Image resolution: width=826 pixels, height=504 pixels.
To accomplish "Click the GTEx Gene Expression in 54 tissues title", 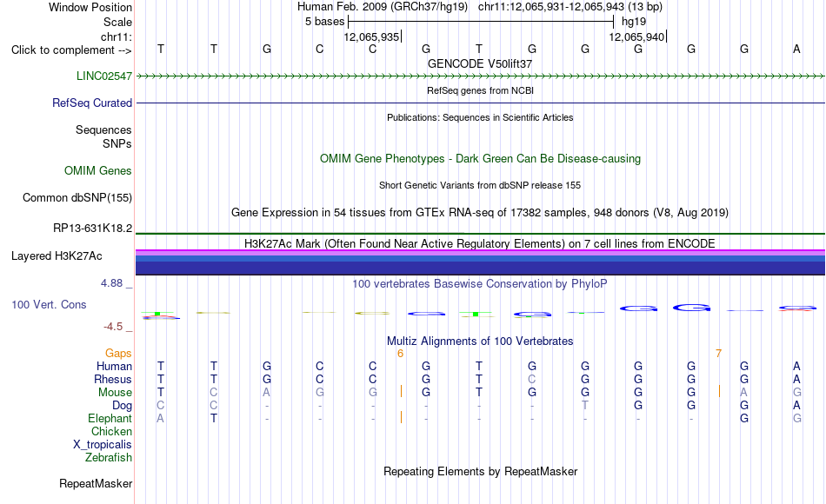I will (480, 212).
